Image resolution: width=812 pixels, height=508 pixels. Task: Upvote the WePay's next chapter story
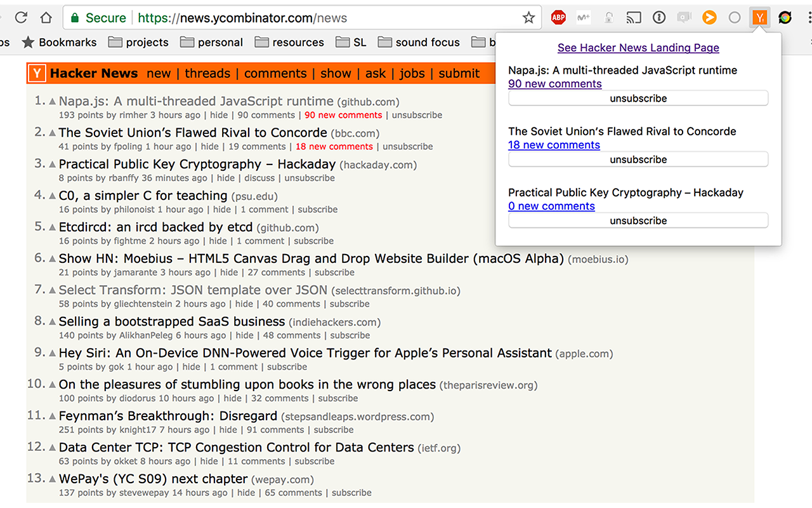(x=53, y=479)
